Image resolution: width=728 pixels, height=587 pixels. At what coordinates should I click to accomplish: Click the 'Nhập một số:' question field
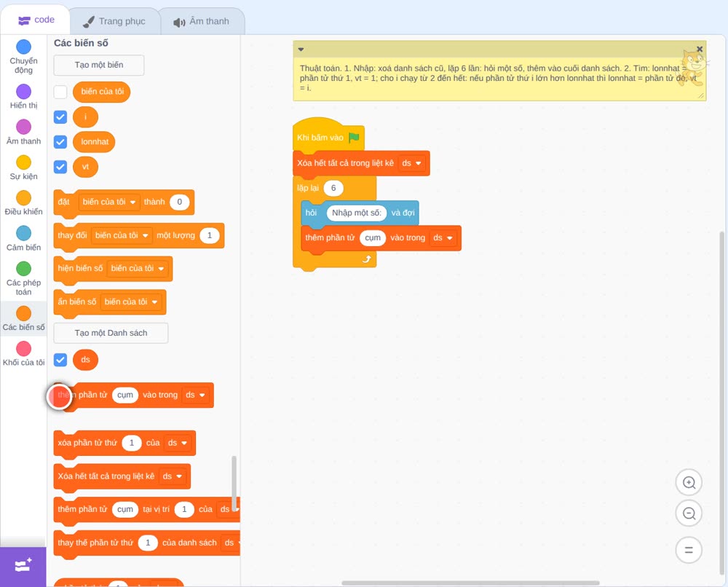tap(357, 213)
